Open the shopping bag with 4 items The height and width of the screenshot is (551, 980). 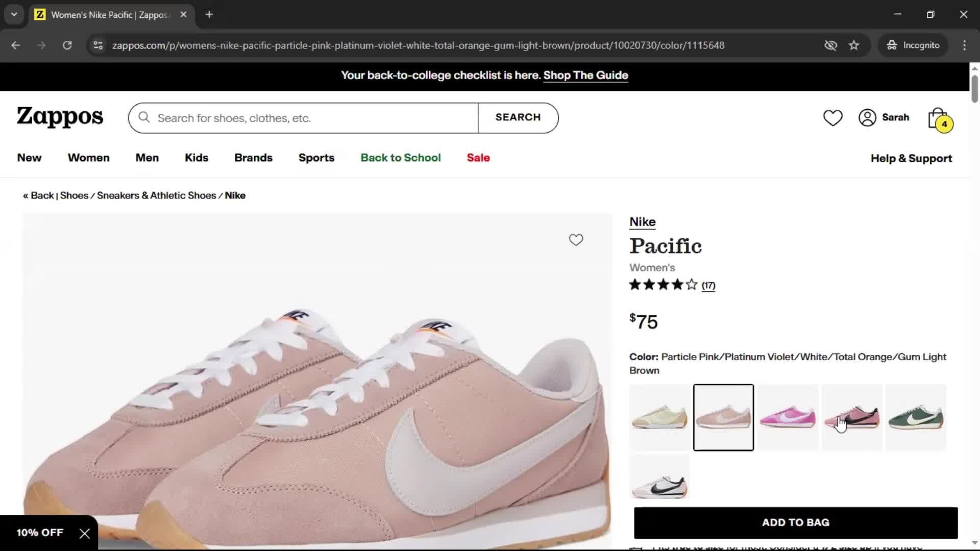click(940, 119)
